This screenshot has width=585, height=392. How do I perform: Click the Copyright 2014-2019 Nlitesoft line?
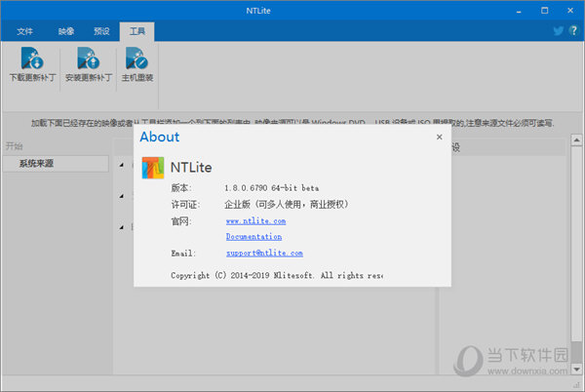[277, 276]
